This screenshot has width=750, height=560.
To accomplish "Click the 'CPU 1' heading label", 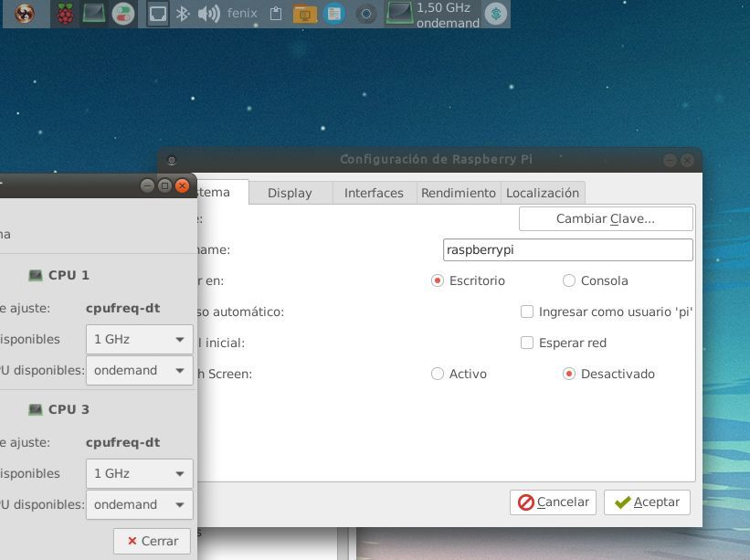I will point(69,276).
